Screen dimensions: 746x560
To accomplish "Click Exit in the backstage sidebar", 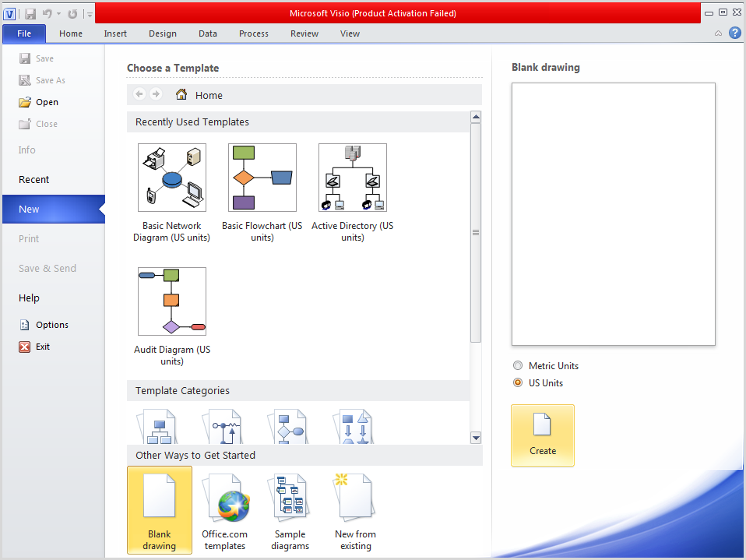I will click(x=34, y=347).
